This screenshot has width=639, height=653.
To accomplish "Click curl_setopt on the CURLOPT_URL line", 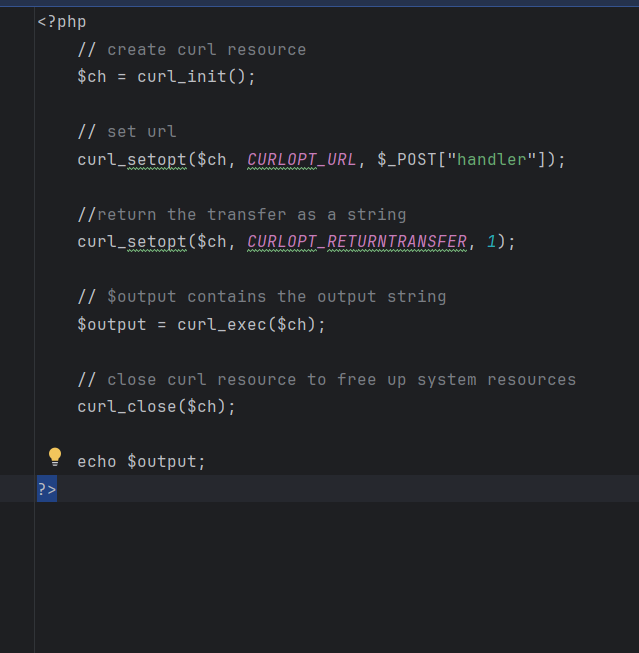I will point(131,159).
